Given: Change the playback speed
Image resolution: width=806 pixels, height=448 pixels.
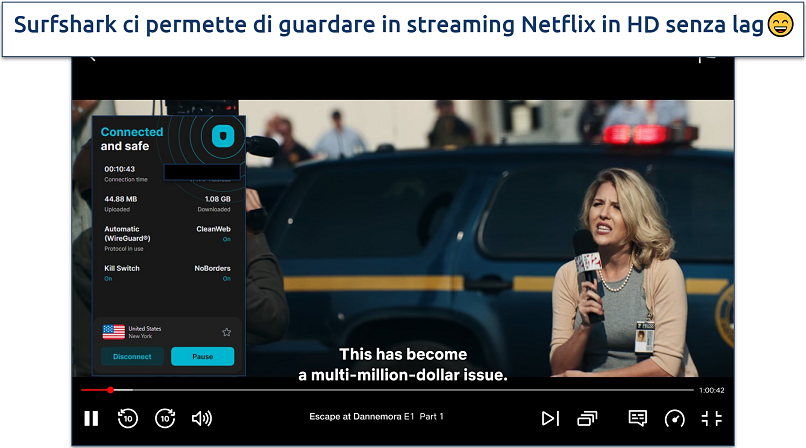Looking at the screenshot, I should pyautogui.click(x=674, y=418).
